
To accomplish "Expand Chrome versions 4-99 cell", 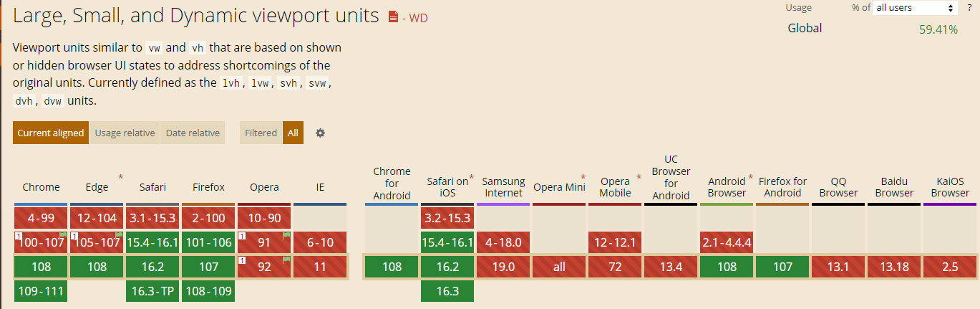I will [41, 218].
